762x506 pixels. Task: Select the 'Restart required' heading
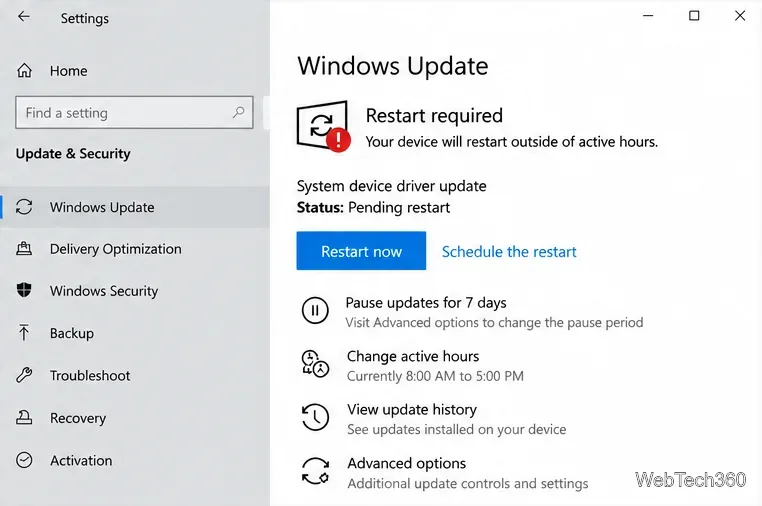[434, 116]
